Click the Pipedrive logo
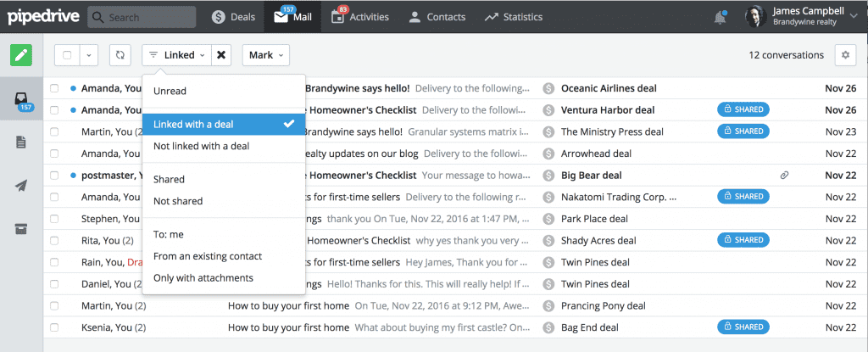 tap(42, 17)
